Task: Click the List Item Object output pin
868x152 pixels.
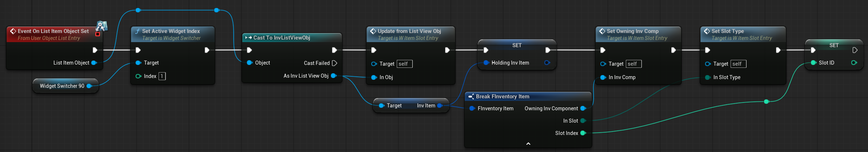Action: click(94, 63)
